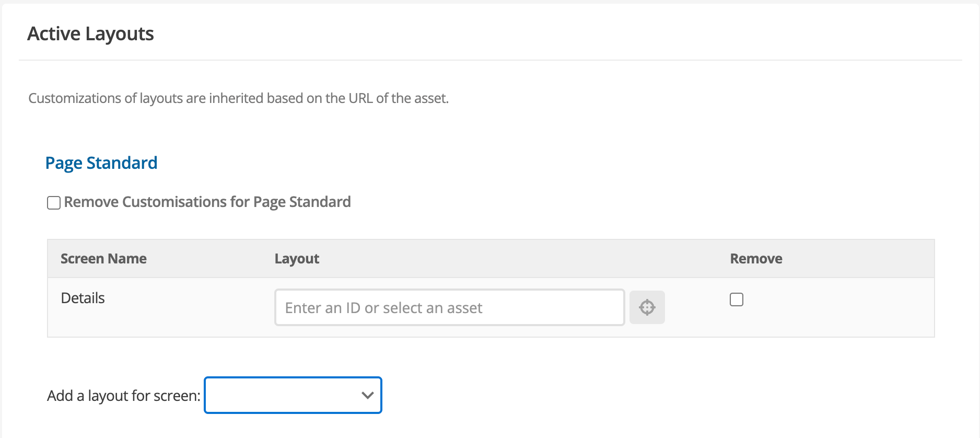Screen dimensions: 980x438
Task: Check the Remove box in Details row
Action: coord(736,299)
